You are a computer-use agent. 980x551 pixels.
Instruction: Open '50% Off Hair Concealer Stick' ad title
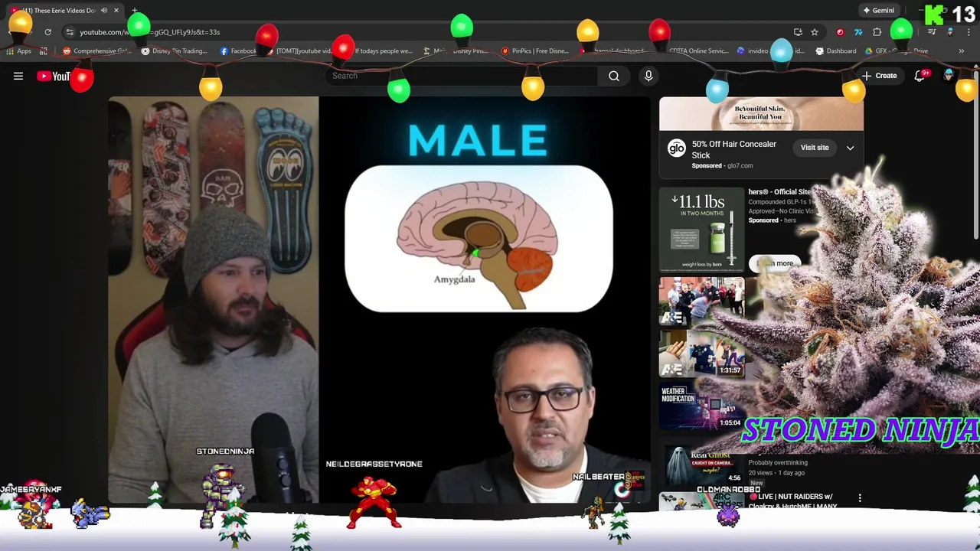(733, 149)
